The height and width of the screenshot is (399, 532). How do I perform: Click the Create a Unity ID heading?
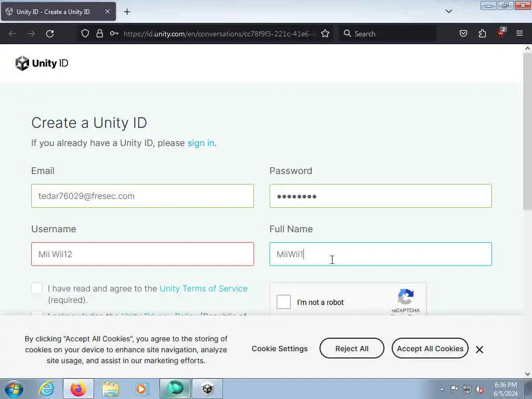tap(89, 123)
